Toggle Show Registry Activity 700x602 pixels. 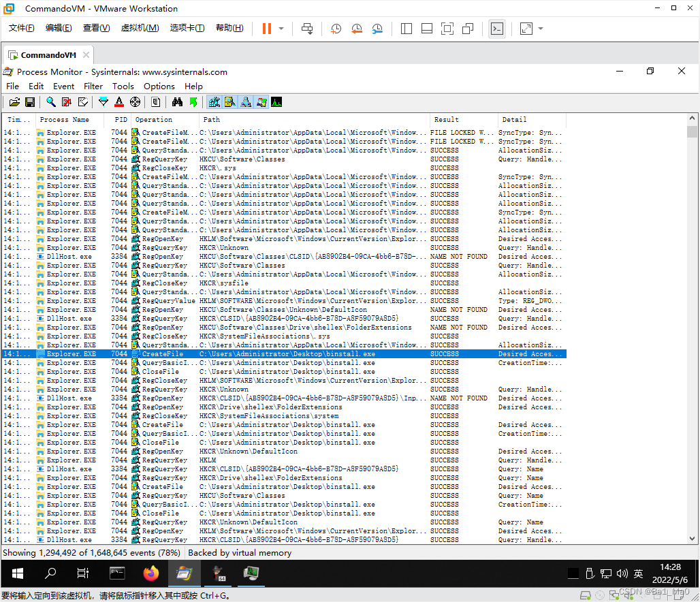[x=214, y=102]
